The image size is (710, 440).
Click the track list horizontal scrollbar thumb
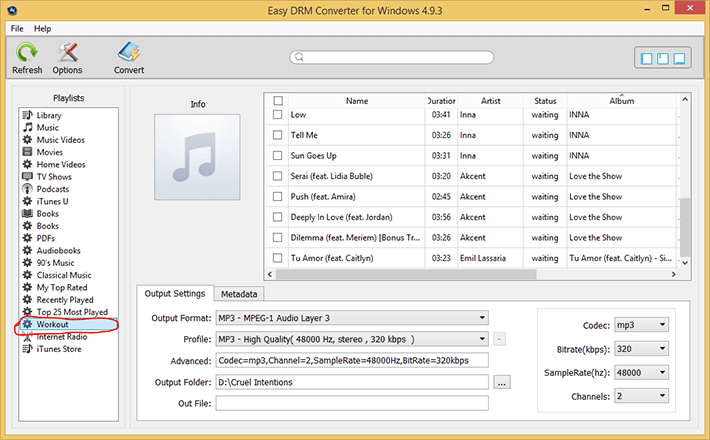coord(406,274)
